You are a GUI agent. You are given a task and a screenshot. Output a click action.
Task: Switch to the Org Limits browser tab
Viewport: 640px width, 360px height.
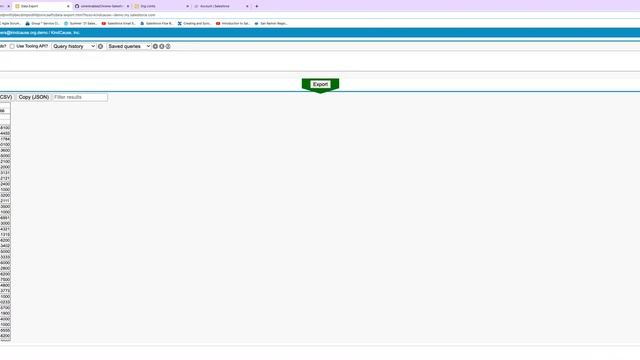[161, 6]
